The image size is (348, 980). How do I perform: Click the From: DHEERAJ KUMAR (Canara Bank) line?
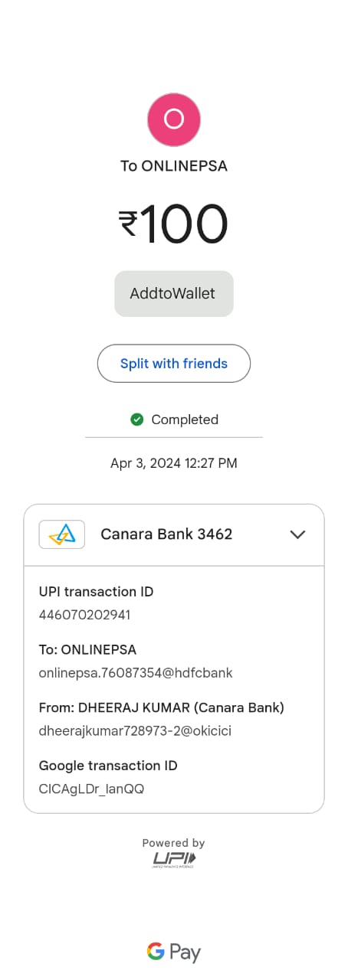(x=162, y=707)
